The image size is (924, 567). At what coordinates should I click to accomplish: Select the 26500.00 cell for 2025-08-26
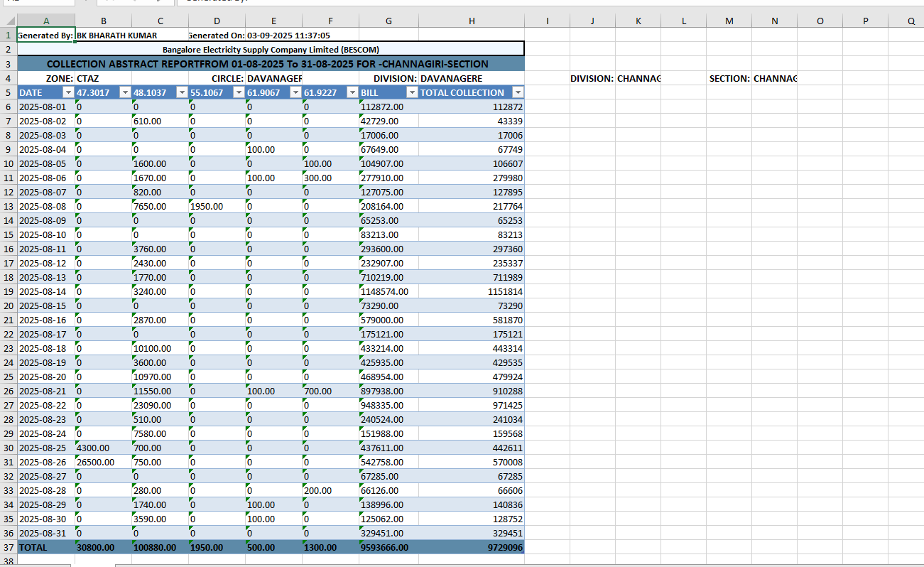[103, 463]
